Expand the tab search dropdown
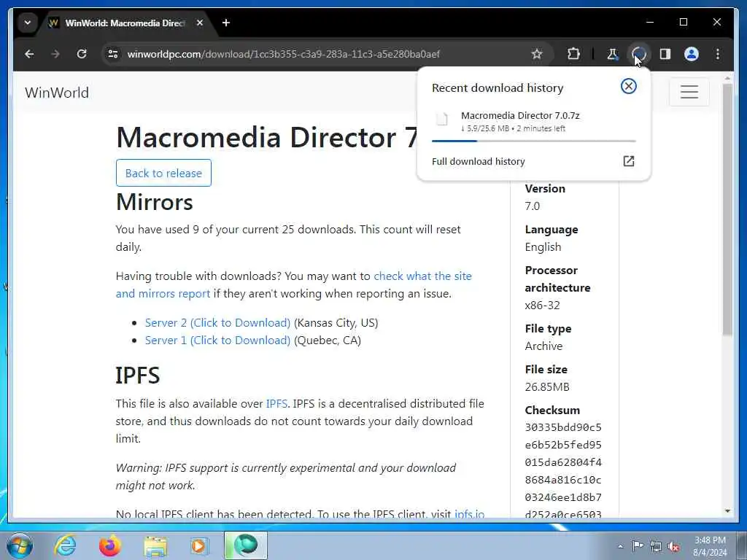747x560 pixels. click(28, 23)
